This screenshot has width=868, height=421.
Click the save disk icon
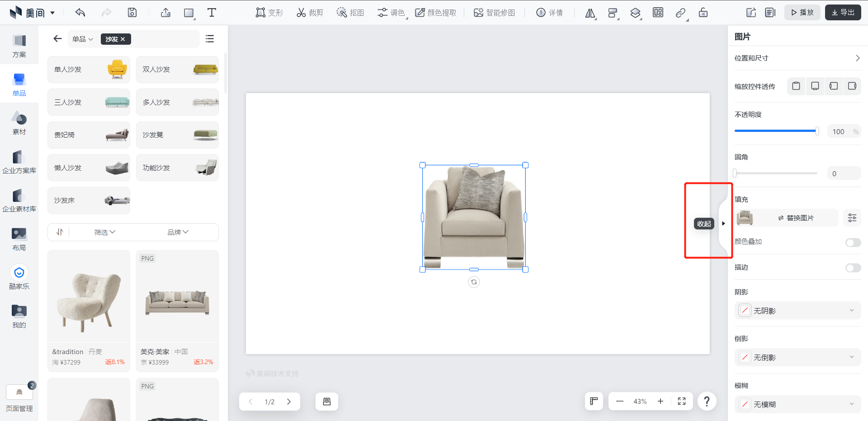(x=132, y=13)
